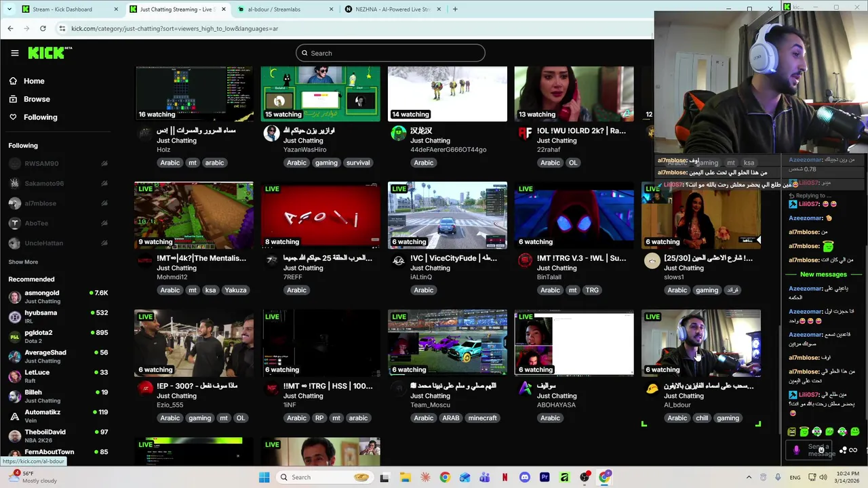
Task: Click slows1's channel avatar
Action: click(652, 261)
